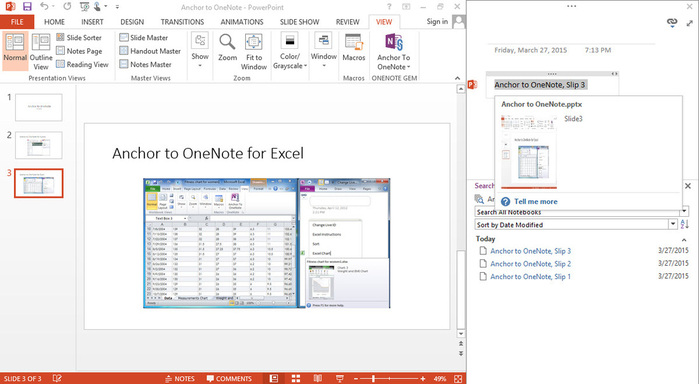Select slide 3 thumbnail
Viewport: 699px width, 384px height.
[39, 183]
